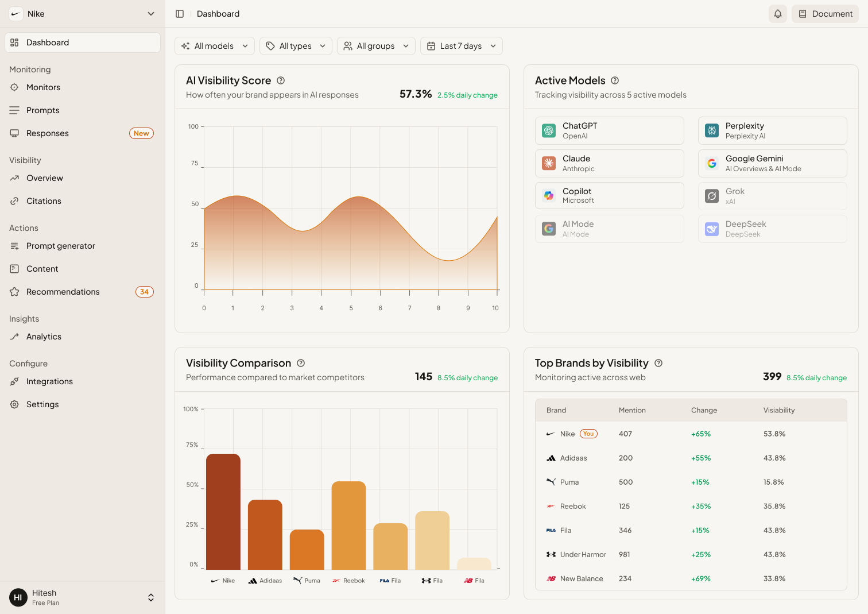Click the New badge on Responses

coord(141,133)
